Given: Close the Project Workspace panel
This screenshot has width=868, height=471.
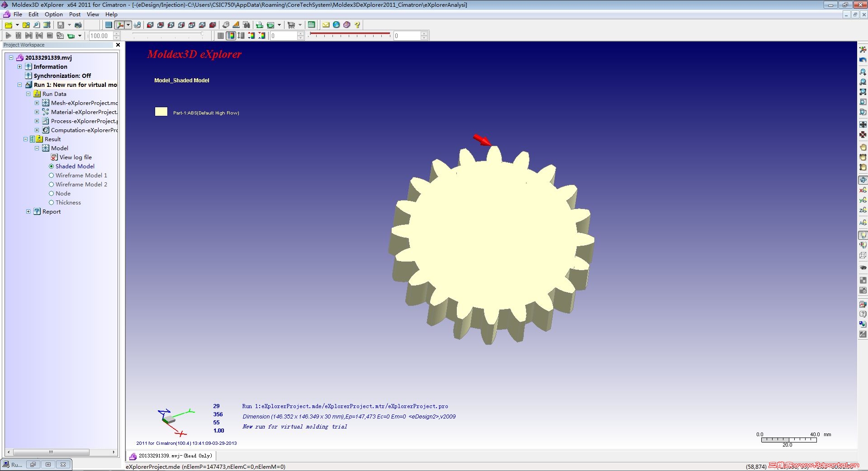Looking at the screenshot, I should pos(118,45).
